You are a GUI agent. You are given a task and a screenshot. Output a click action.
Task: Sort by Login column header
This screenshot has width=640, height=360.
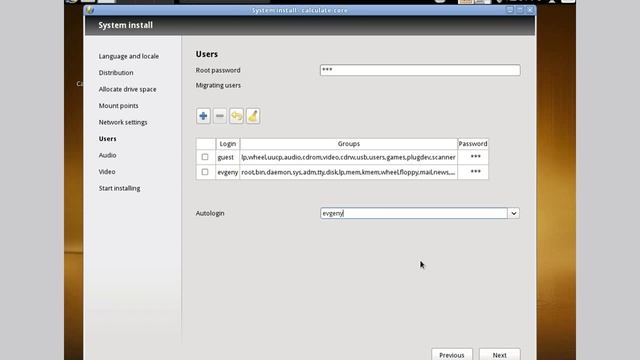228,144
